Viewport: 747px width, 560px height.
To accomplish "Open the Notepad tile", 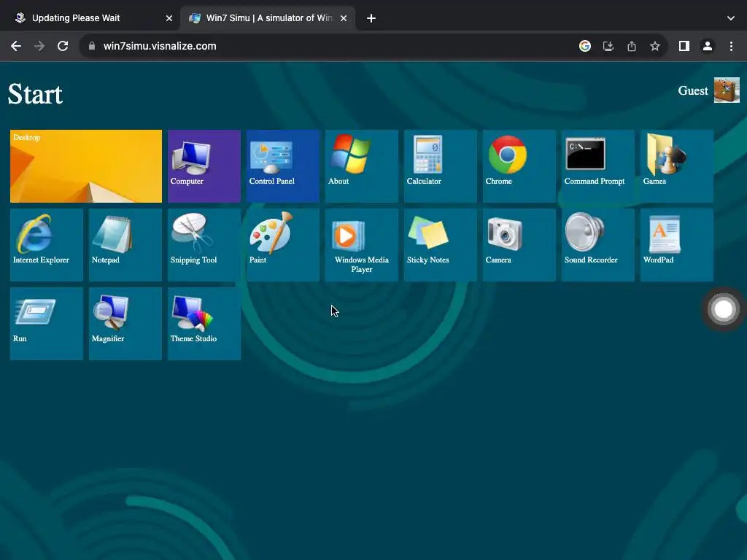I will [125, 245].
